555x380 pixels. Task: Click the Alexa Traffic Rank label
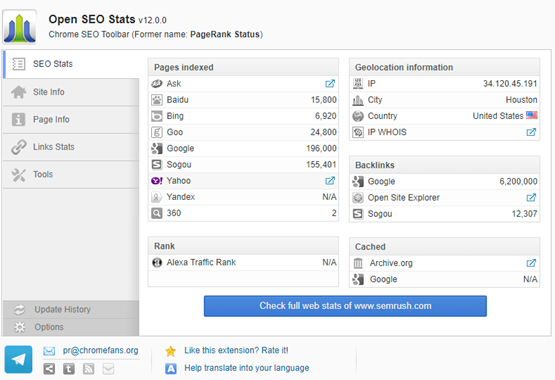(201, 262)
